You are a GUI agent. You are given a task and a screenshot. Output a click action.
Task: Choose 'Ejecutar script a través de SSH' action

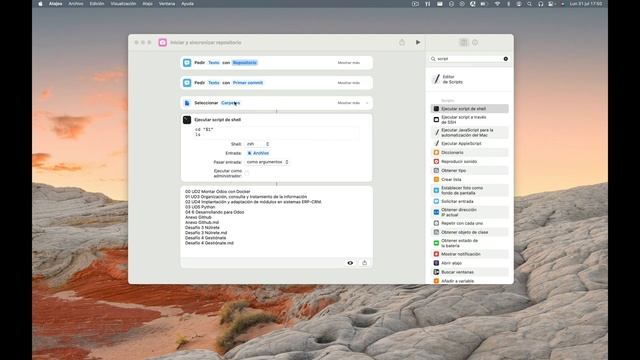(x=469, y=120)
